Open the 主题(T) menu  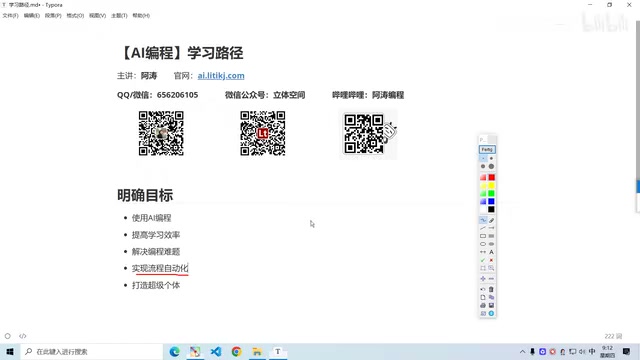[x=119, y=16]
